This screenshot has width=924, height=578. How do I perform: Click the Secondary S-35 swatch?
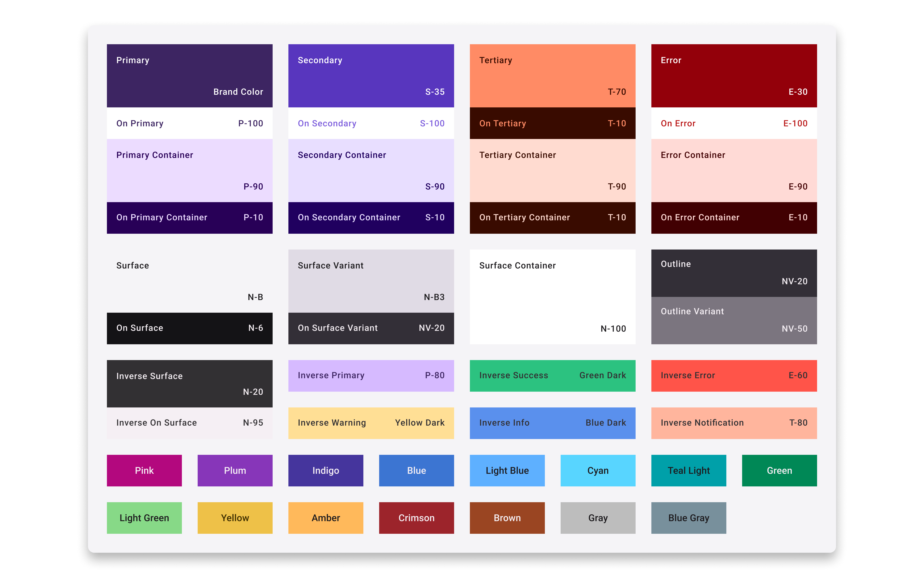(x=370, y=75)
